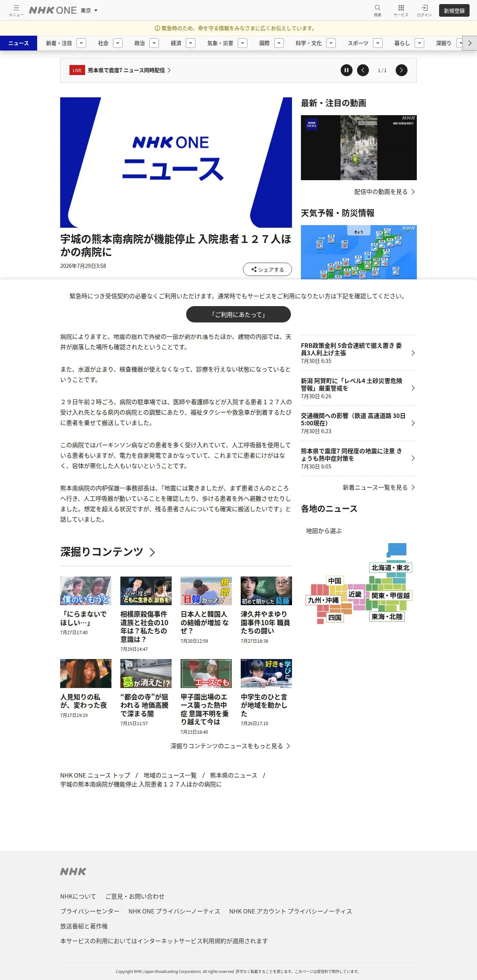Expand the 国際 dropdown arrow
This screenshot has height=980, width=477.
[x=279, y=43]
